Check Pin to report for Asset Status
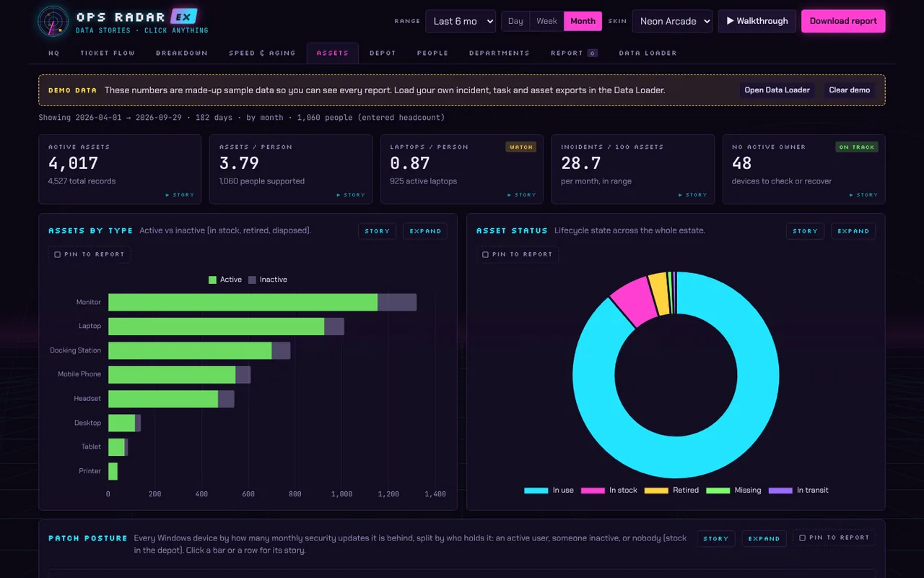The height and width of the screenshot is (578, 924). pos(486,254)
